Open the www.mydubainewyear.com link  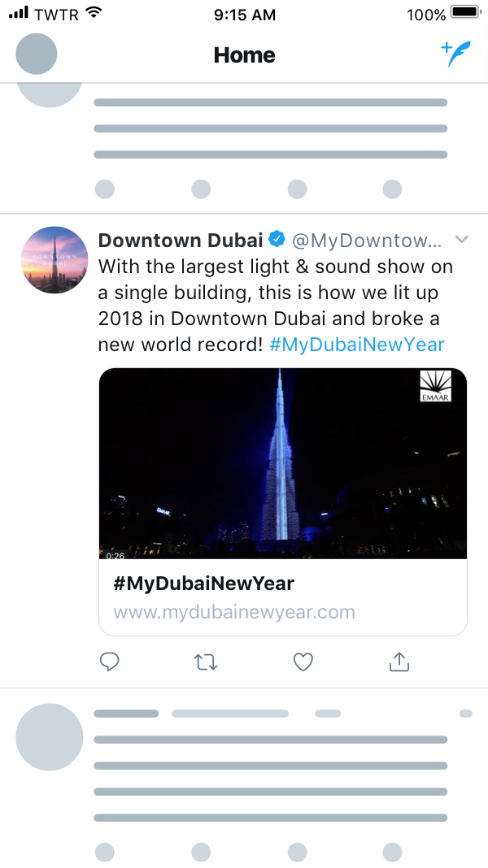(234, 612)
